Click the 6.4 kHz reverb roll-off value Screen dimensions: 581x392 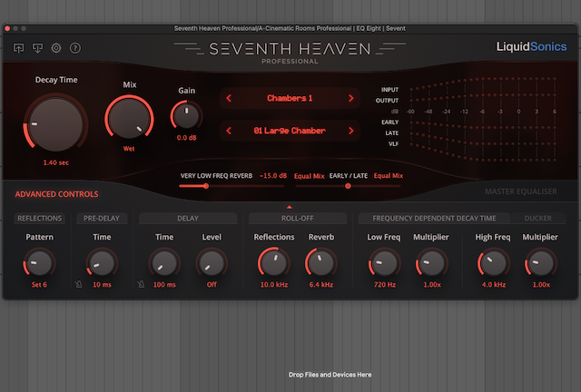320,285
